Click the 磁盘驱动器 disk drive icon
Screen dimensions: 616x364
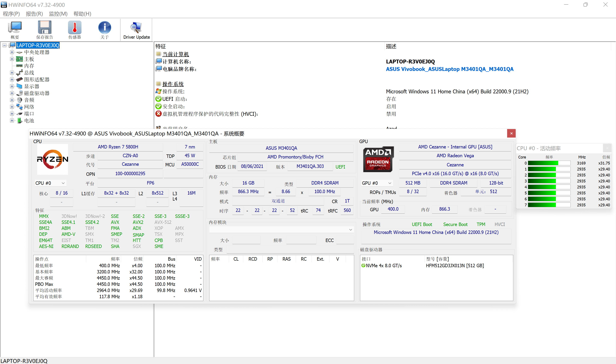click(x=19, y=93)
